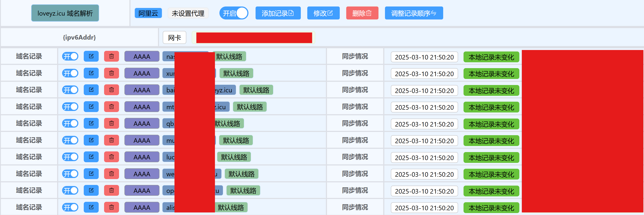Click timestamp in nas row

pos(424,57)
